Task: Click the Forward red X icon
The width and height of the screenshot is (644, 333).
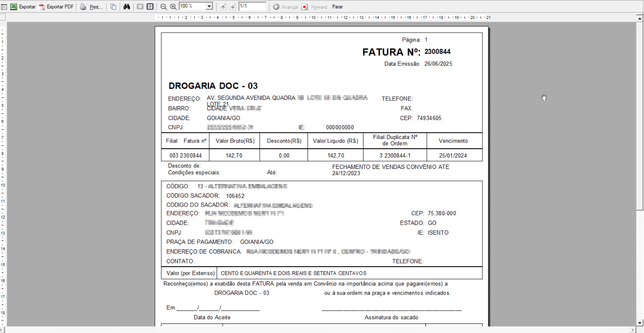Action: 304,7
